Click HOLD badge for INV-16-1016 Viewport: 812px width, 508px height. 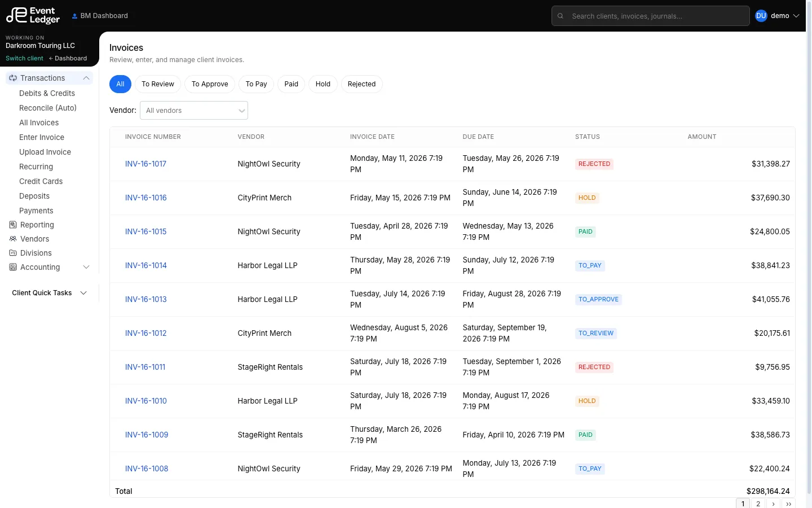587,198
